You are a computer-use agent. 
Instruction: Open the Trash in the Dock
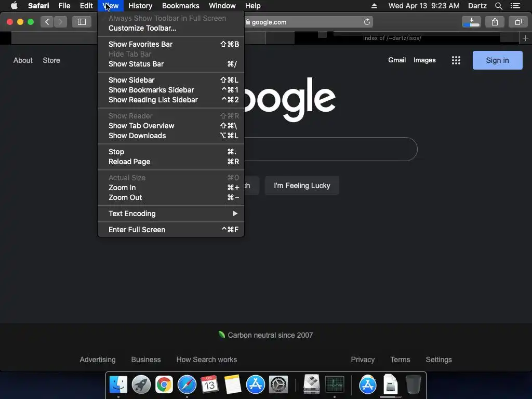click(413, 385)
